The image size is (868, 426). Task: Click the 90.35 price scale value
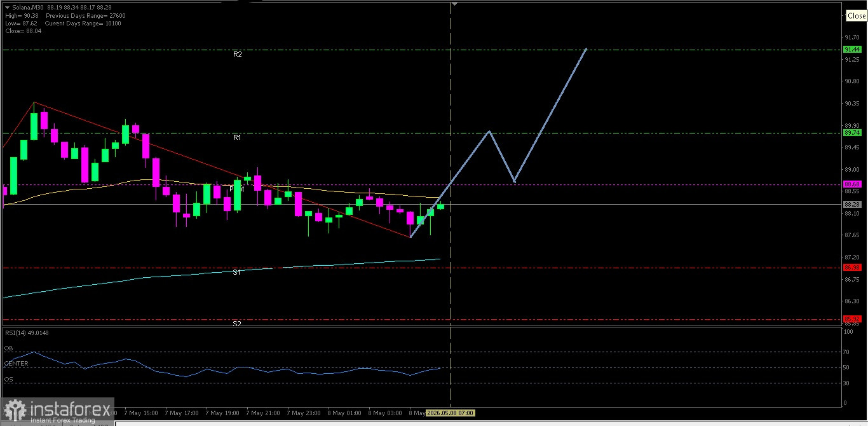point(852,104)
